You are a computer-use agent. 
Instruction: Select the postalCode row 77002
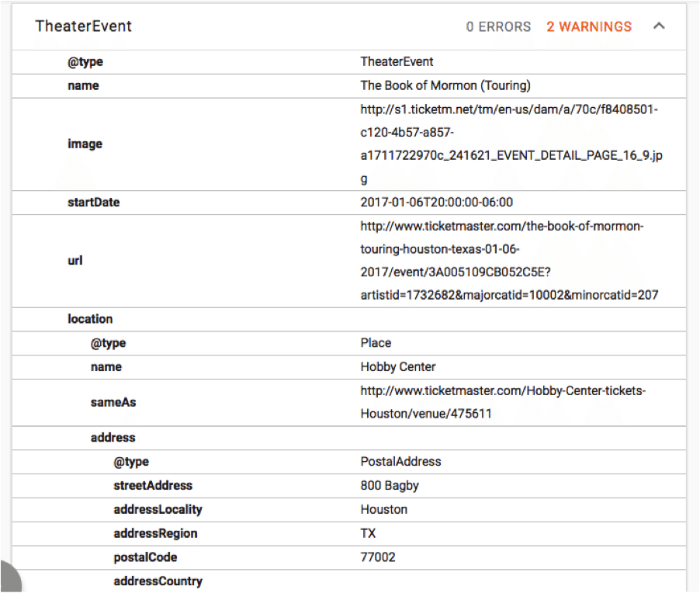click(x=349, y=558)
